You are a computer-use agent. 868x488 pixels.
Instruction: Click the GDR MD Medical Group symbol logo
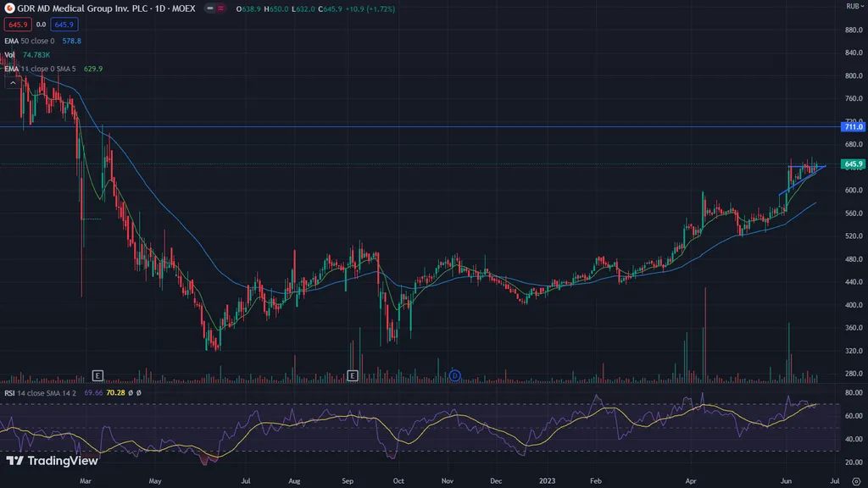(x=9, y=8)
